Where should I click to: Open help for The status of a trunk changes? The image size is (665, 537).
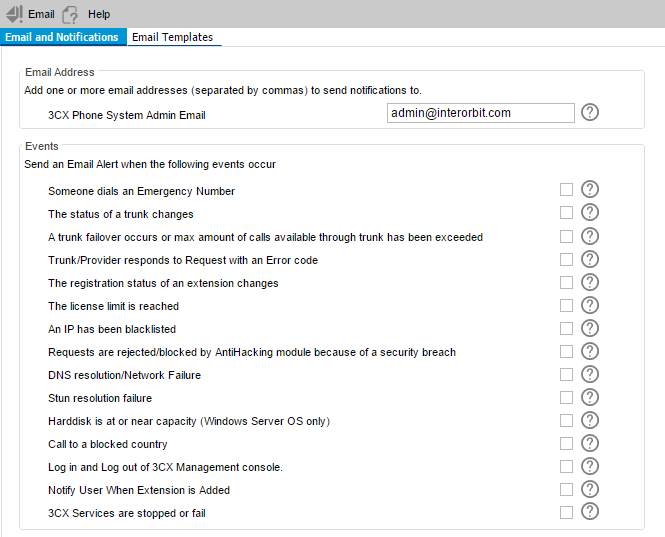(x=590, y=212)
